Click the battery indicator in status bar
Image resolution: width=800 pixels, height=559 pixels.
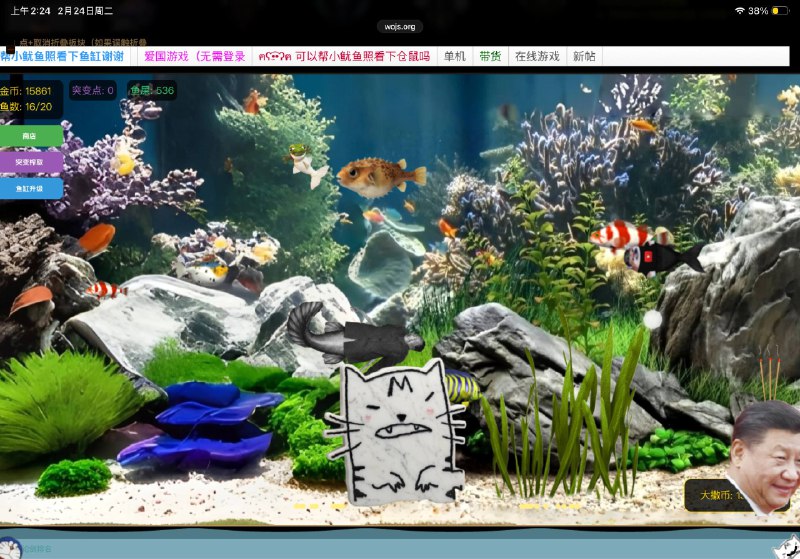(x=780, y=11)
